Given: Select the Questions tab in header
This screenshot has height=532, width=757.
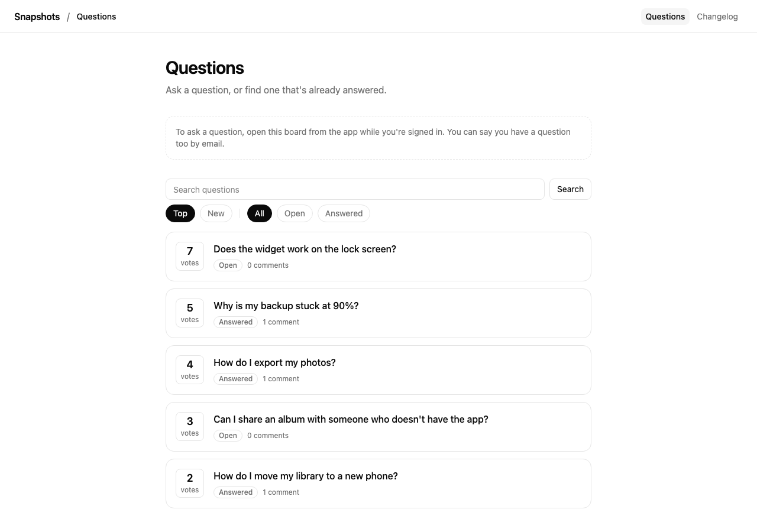Looking at the screenshot, I should pyautogui.click(x=665, y=17).
